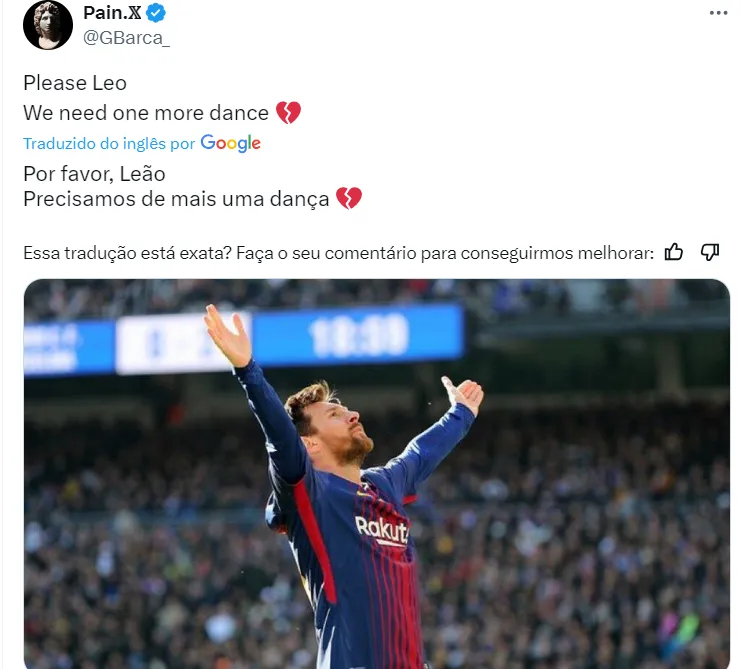The height and width of the screenshot is (669, 745).
Task: Rate the translation with thumbs down
Action: click(x=710, y=252)
